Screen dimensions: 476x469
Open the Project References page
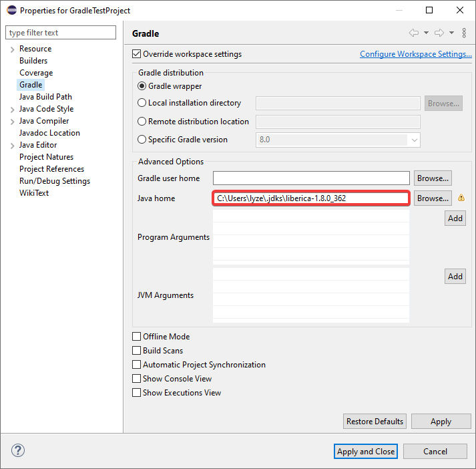click(51, 169)
